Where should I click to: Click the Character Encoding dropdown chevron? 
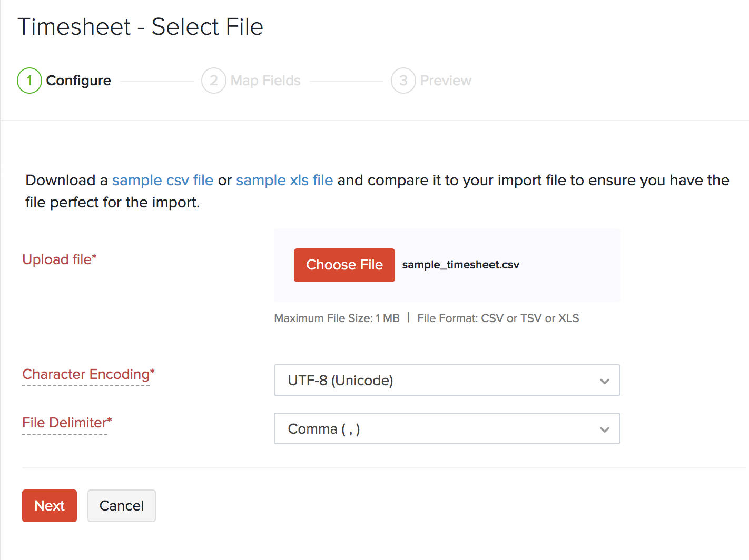coord(604,381)
